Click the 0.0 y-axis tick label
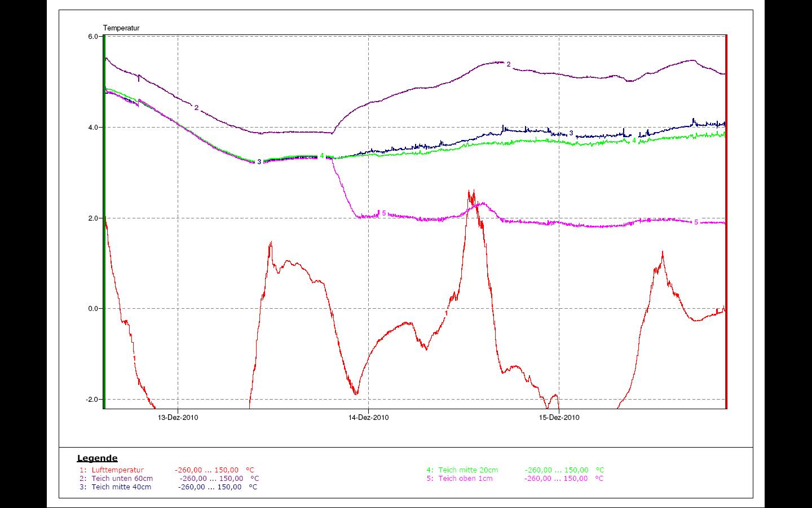This screenshot has height=508, width=812. click(x=94, y=309)
